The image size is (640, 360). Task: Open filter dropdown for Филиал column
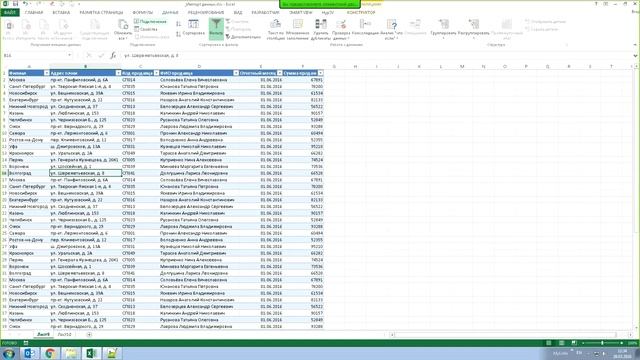pyautogui.click(x=46, y=73)
